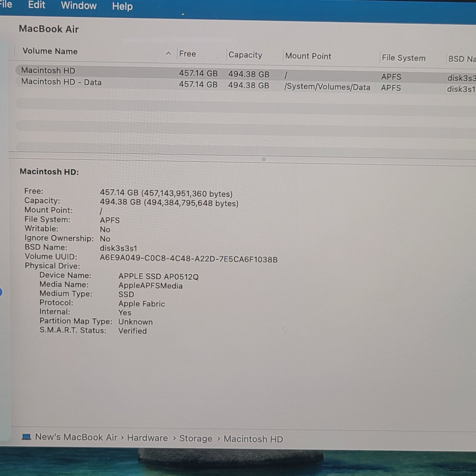Sort by Mount Point column header
Image resolution: width=476 pixels, height=476 pixels.
(x=308, y=56)
